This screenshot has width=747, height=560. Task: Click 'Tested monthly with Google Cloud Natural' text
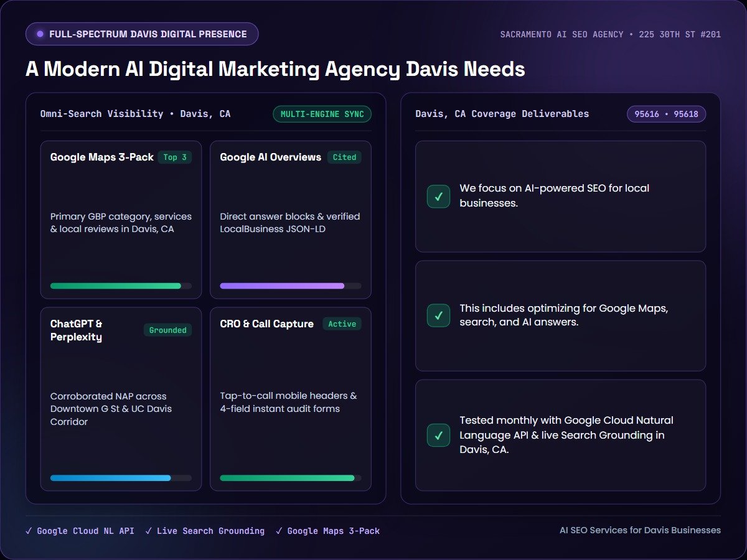click(x=566, y=435)
